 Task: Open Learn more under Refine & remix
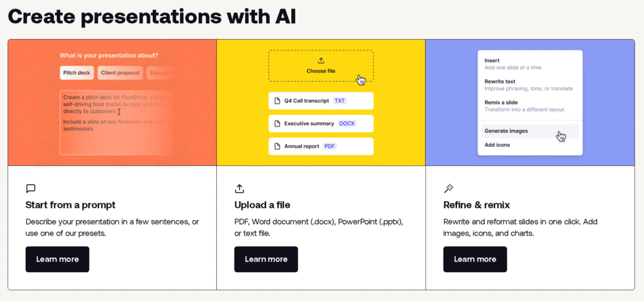click(x=475, y=259)
